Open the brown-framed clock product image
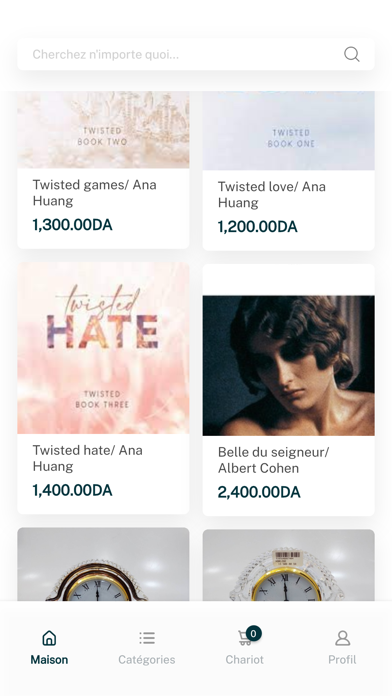Image resolution: width=392 pixels, height=696 pixels. point(103,564)
